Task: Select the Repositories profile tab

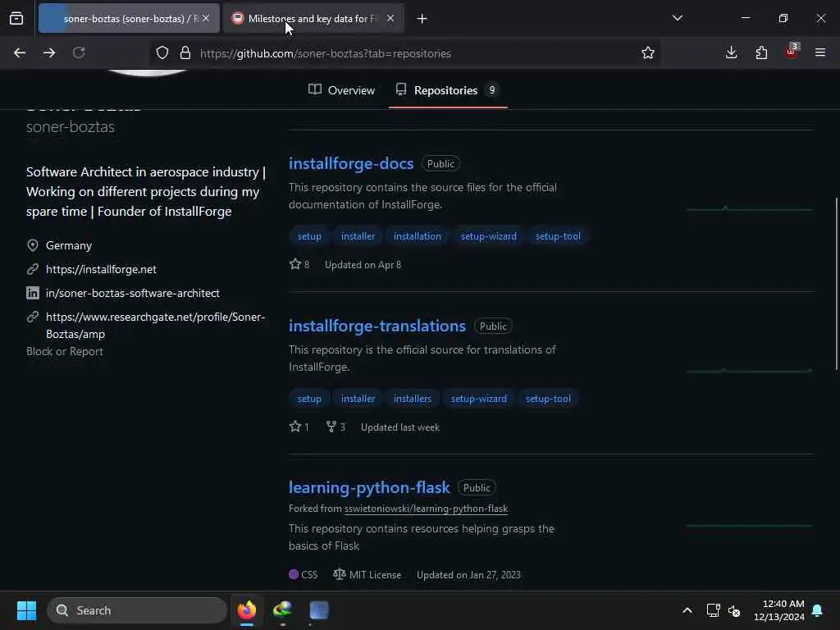Action: coord(448,90)
